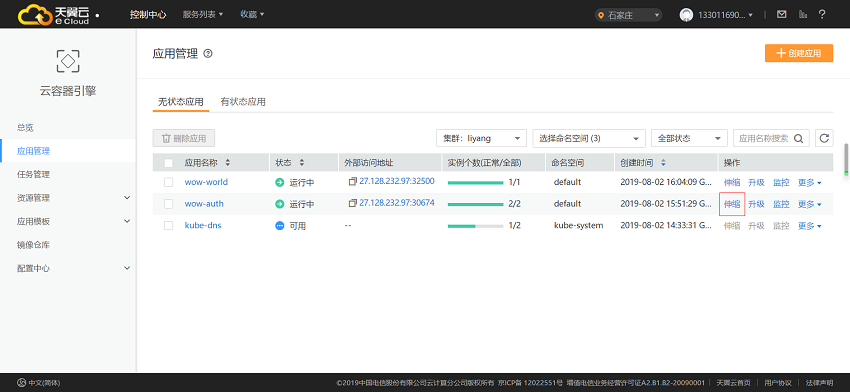Click kube-dns instance progress bar
Image resolution: width=850 pixels, height=392 pixels.
pos(475,226)
